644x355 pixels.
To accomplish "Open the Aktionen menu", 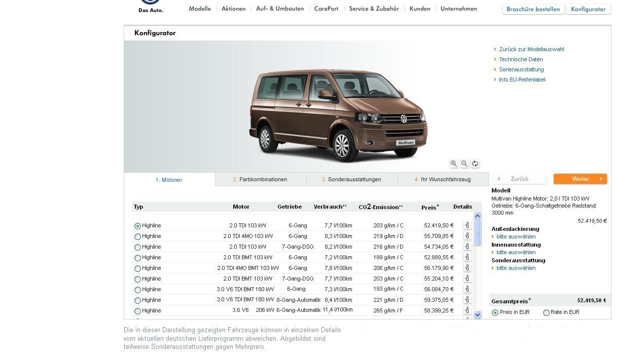I will click(233, 9).
